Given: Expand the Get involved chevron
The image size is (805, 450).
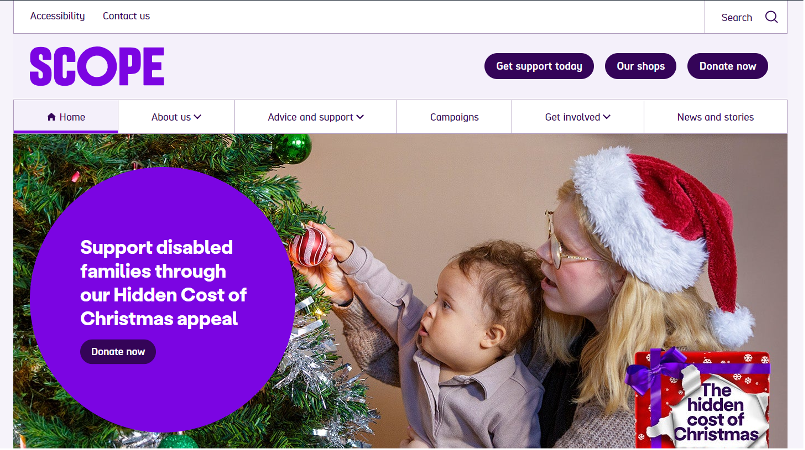Looking at the screenshot, I should coord(607,117).
